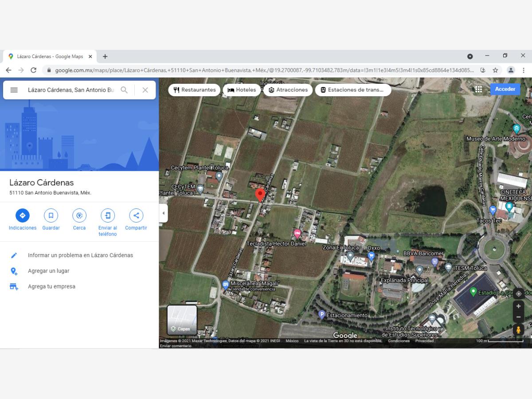
Task: Click the Estacionamiento parking marker
Action: [x=322, y=314]
